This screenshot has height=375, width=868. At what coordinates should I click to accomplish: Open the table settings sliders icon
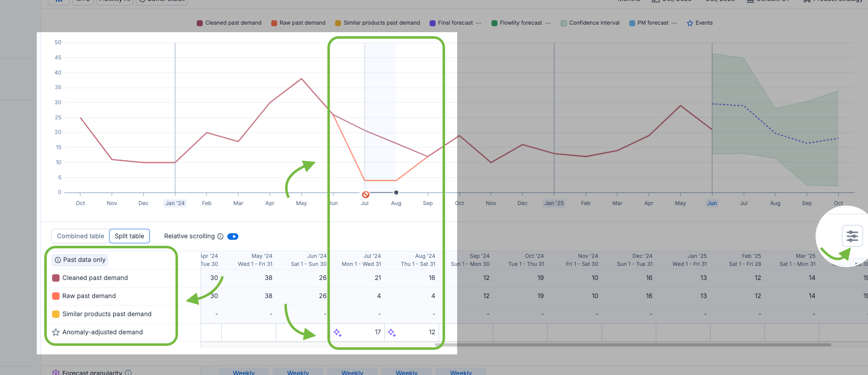click(852, 236)
